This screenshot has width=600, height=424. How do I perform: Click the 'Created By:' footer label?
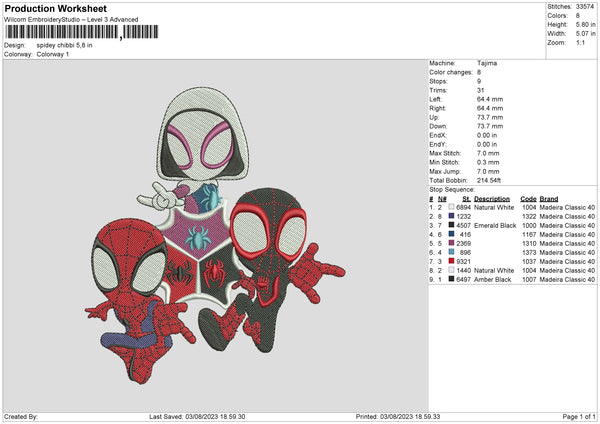(x=21, y=416)
